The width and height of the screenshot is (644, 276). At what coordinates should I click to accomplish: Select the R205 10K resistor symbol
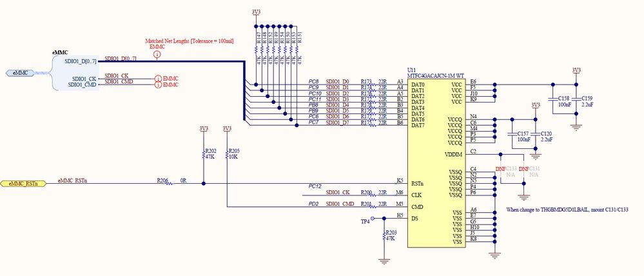[x=227, y=154]
